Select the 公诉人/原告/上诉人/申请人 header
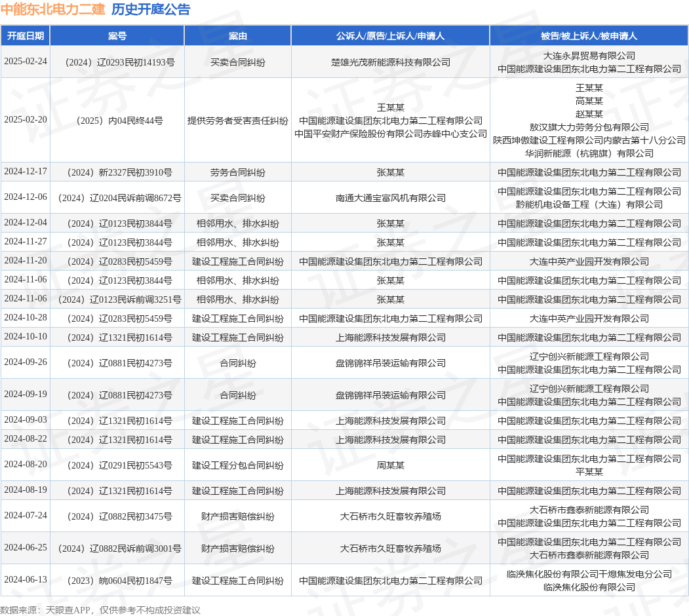The width and height of the screenshot is (689, 616). tap(390, 36)
